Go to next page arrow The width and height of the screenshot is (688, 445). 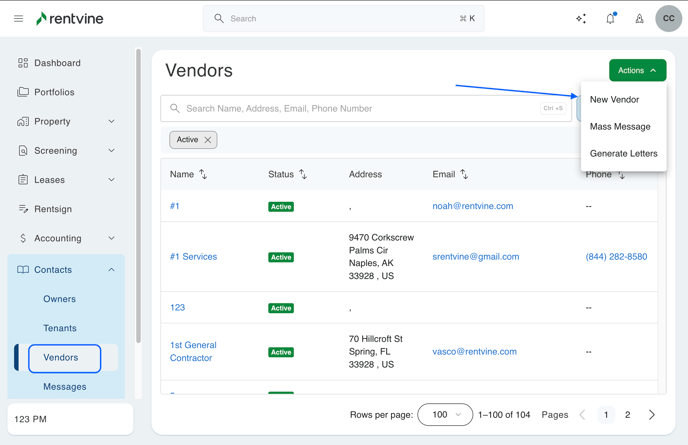[652, 415]
